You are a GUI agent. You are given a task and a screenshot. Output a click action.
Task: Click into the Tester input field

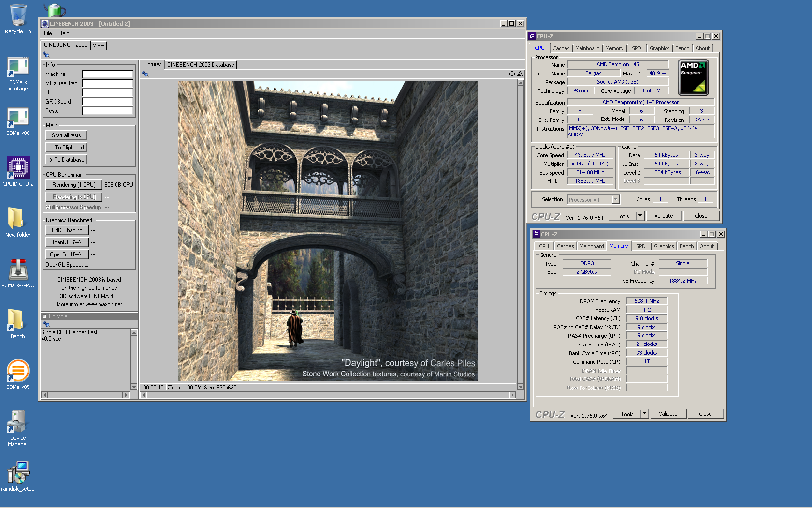[107, 111]
